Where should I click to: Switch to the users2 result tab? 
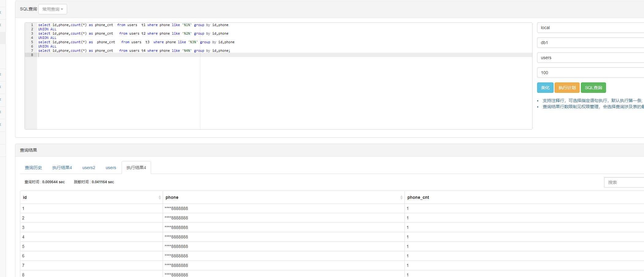point(89,168)
